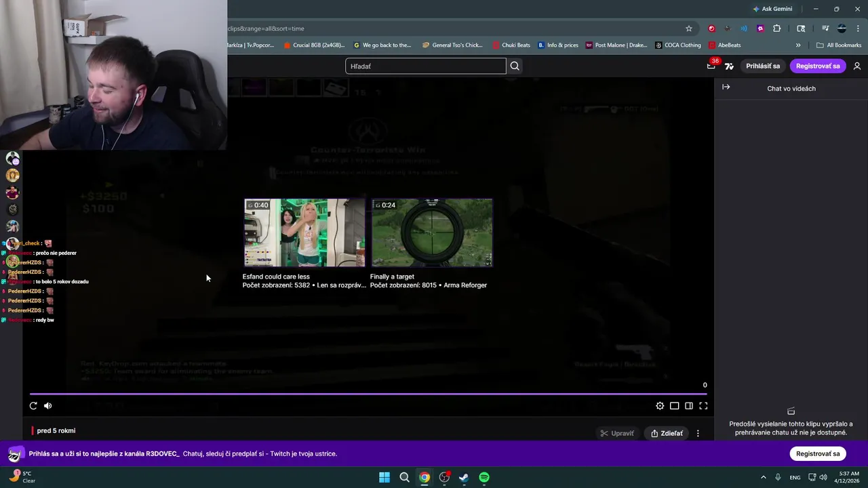868x488 pixels.
Task: Click the search magnifier button
Action: point(515,66)
